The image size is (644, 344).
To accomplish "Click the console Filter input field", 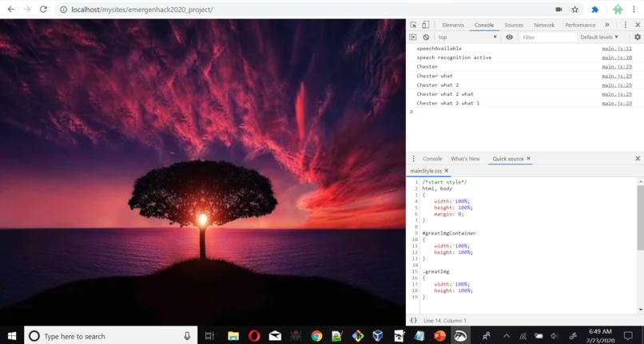I will [548, 37].
